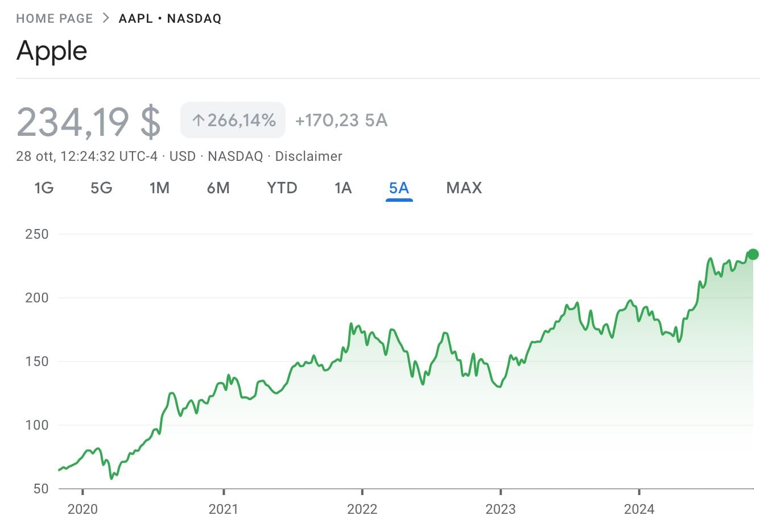760x532 pixels.
Task: Show the MAX historical chart
Action: coord(464,188)
